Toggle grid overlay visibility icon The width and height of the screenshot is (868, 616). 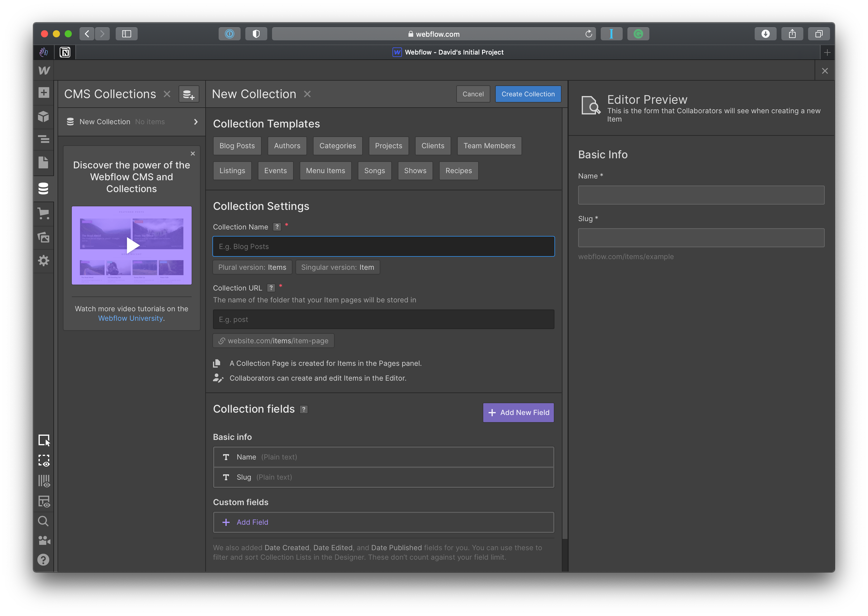point(44,481)
